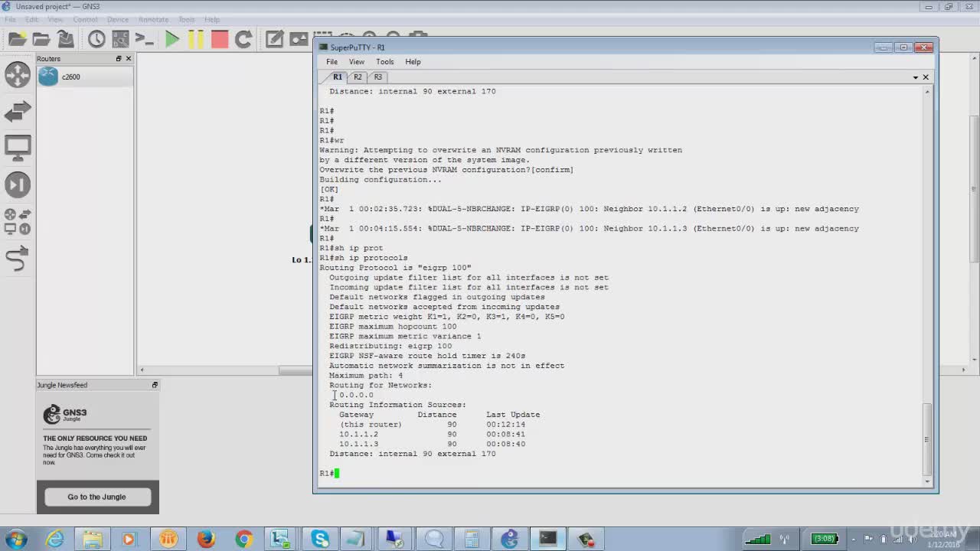Viewport: 980px width, 551px height.
Task: Browse security devices icon
Action: (18, 184)
